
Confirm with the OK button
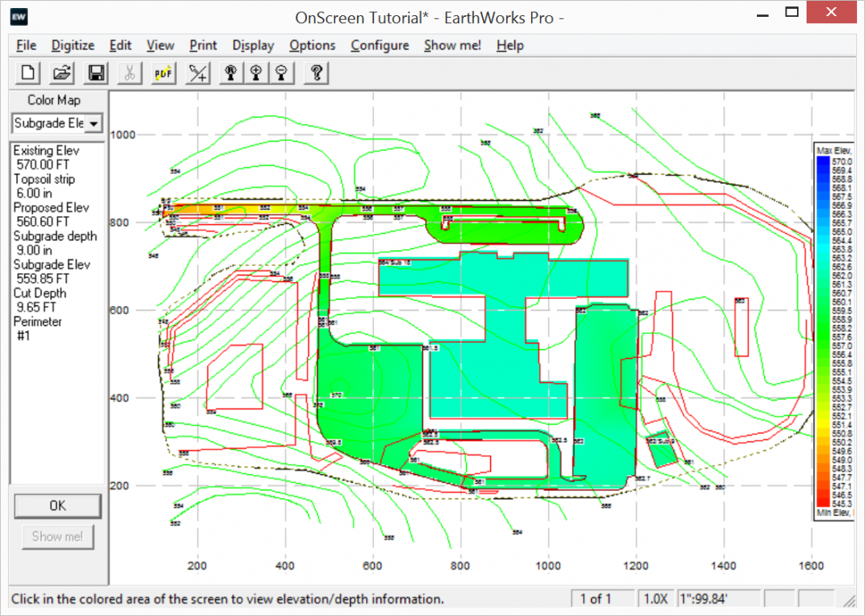[x=57, y=505]
